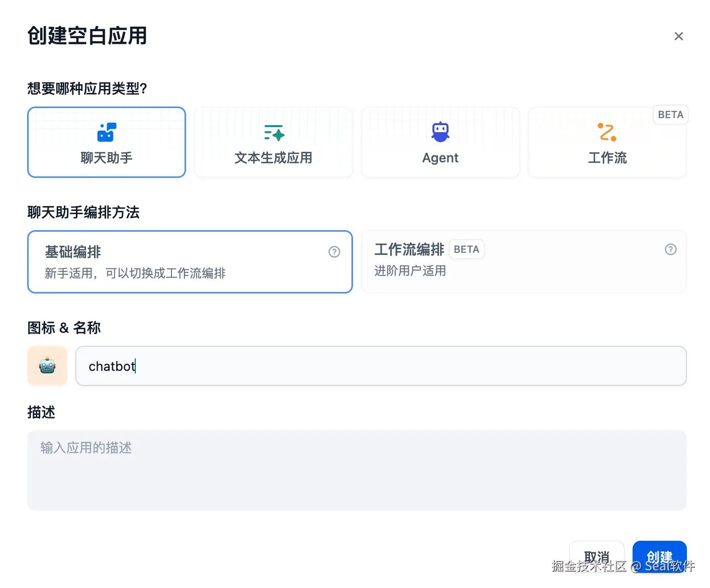This screenshot has width=710, height=588.
Task: Click the blue 创建 button
Action: click(x=660, y=557)
